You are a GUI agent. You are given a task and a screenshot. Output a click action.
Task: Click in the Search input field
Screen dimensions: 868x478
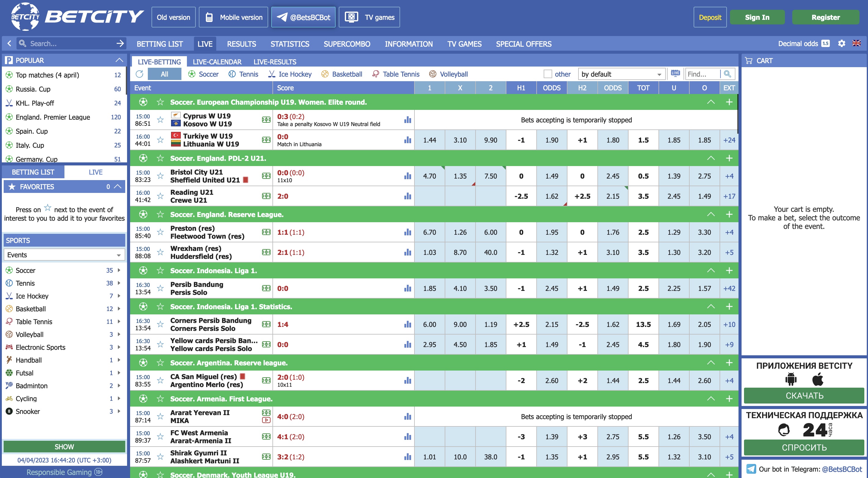point(71,43)
